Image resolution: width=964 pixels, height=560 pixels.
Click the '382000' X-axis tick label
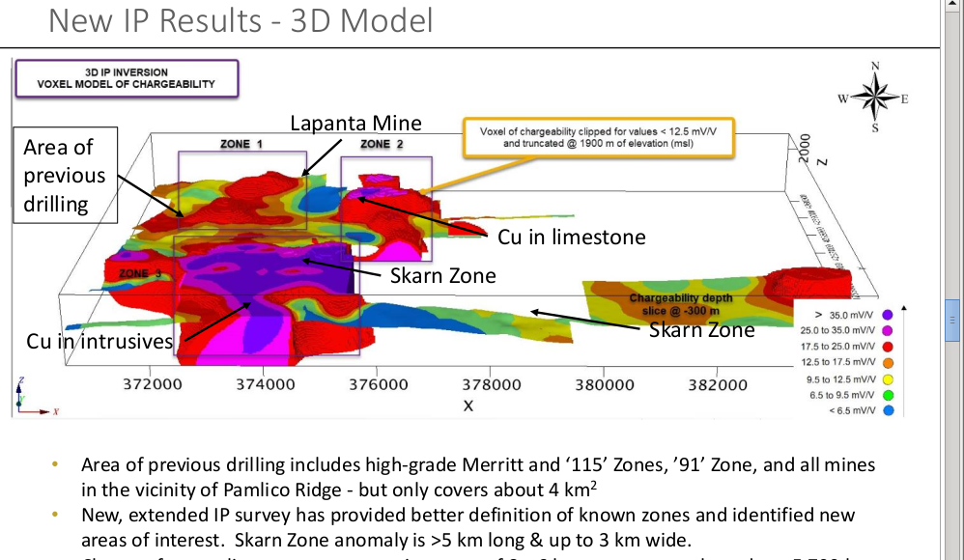click(x=718, y=385)
